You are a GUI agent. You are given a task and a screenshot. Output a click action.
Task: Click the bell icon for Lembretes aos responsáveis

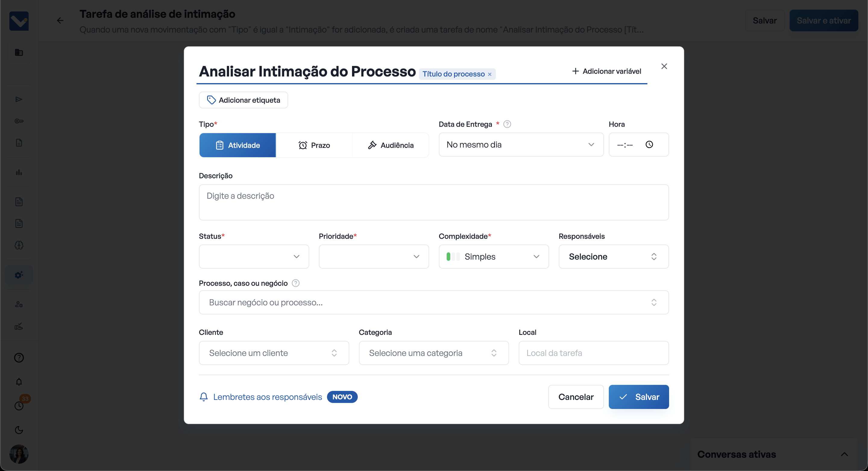coord(203,397)
